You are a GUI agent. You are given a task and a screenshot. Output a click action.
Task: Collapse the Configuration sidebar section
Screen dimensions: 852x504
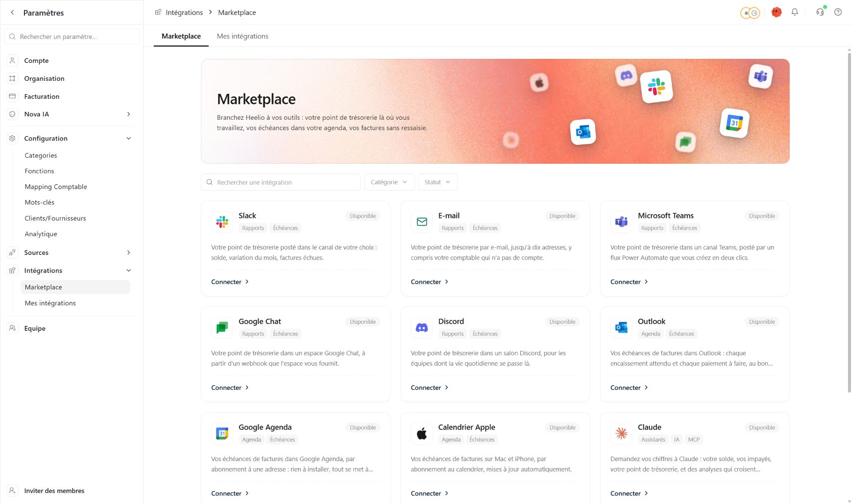(x=129, y=138)
